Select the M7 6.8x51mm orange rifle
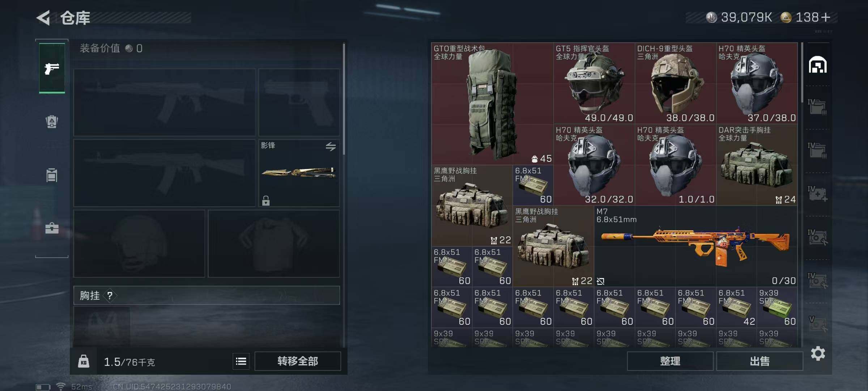The height and width of the screenshot is (391, 868). (x=695, y=246)
